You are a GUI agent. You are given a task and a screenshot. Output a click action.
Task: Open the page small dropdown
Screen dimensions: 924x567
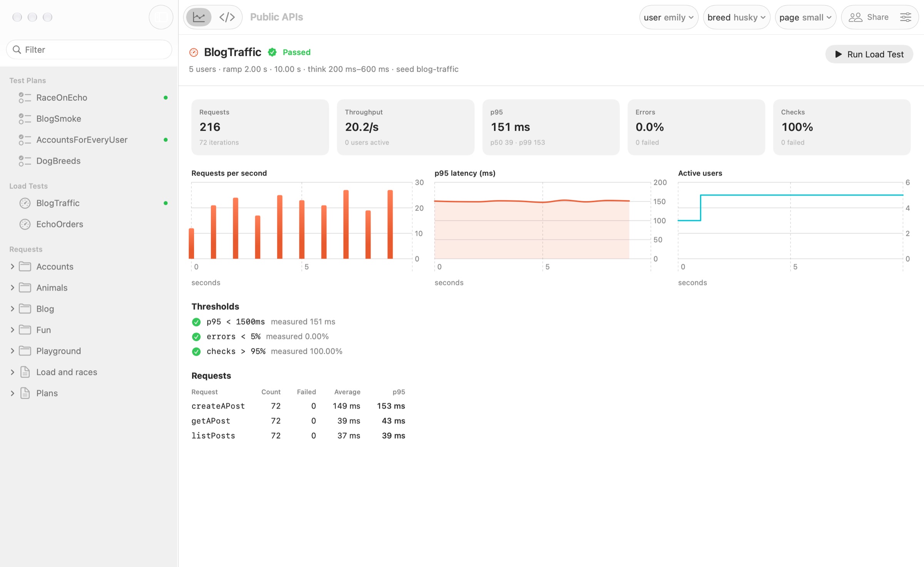point(805,17)
